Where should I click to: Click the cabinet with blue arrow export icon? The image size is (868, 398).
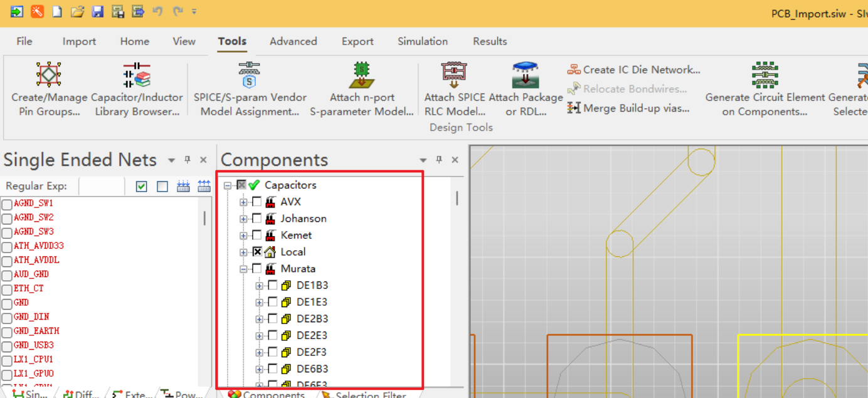coord(137,11)
